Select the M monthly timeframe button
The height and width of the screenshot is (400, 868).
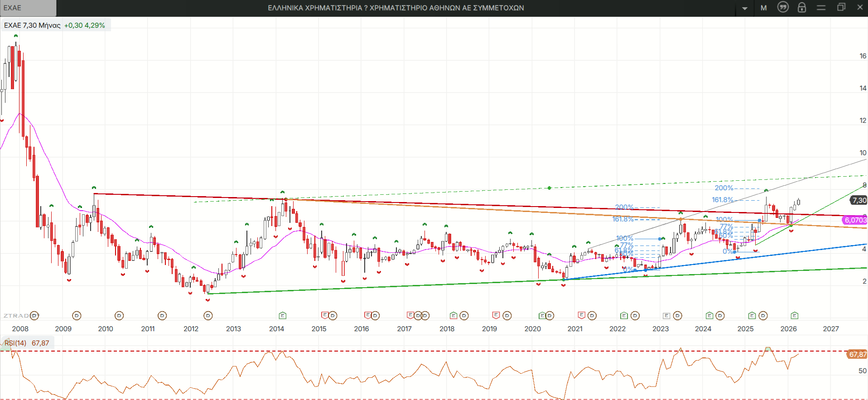(x=764, y=8)
